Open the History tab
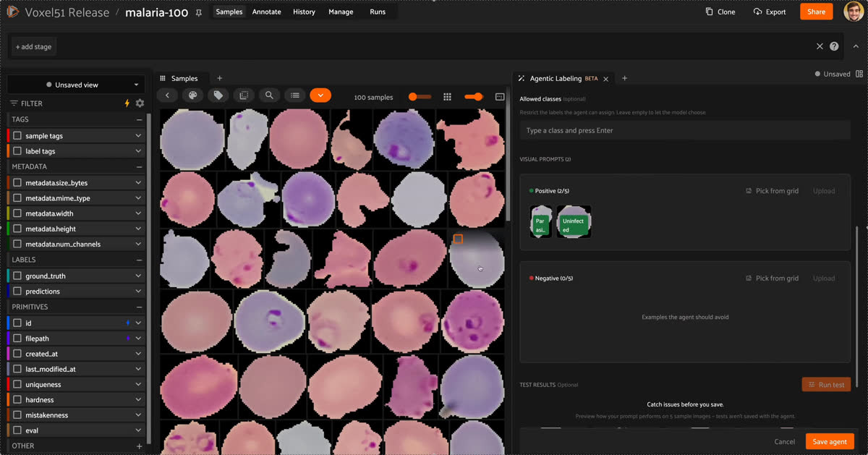 (304, 12)
